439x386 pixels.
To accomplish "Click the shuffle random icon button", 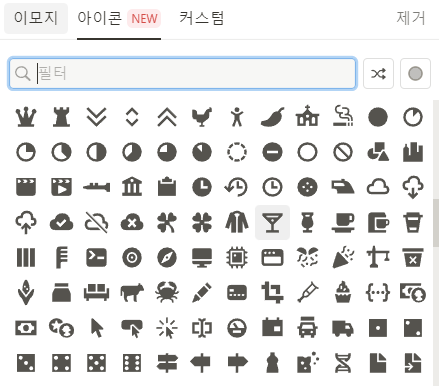I will click(378, 74).
